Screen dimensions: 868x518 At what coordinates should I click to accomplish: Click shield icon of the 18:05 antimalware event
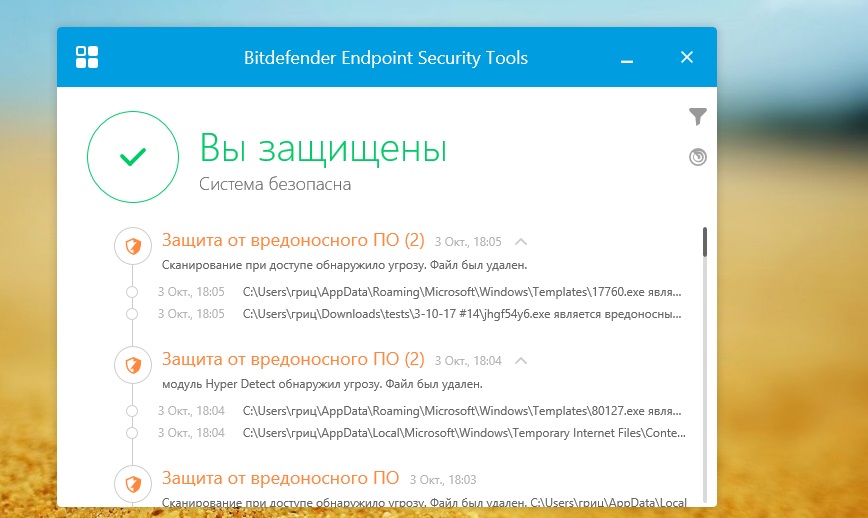point(133,244)
